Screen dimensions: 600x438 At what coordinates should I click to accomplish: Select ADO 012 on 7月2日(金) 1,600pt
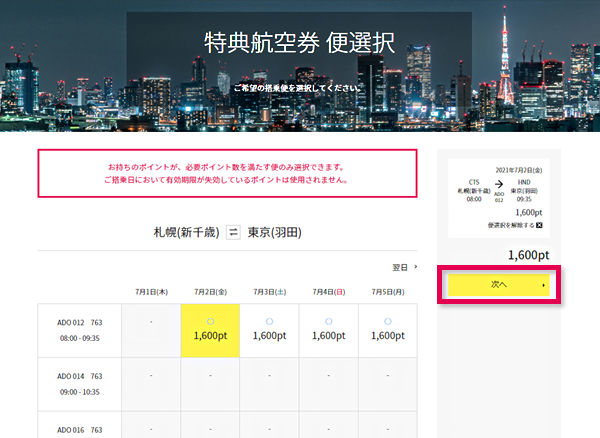(210, 331)
